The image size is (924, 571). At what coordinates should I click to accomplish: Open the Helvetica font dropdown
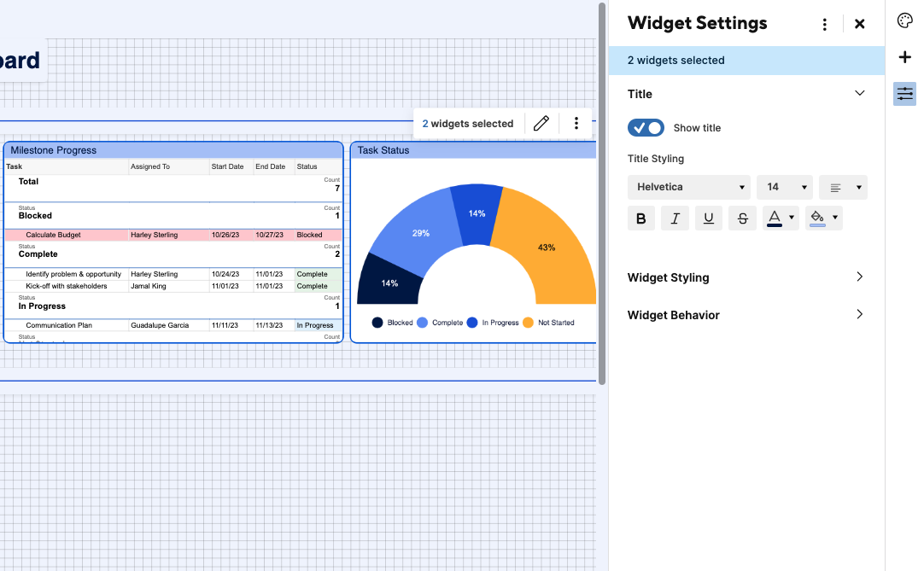coord(689,188)
